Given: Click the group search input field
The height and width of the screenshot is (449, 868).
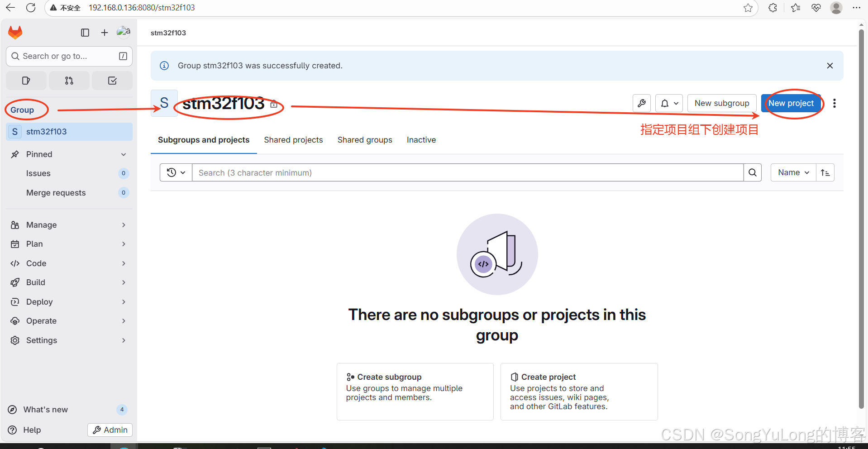Looking at the screenshot, I should (467, 172).
